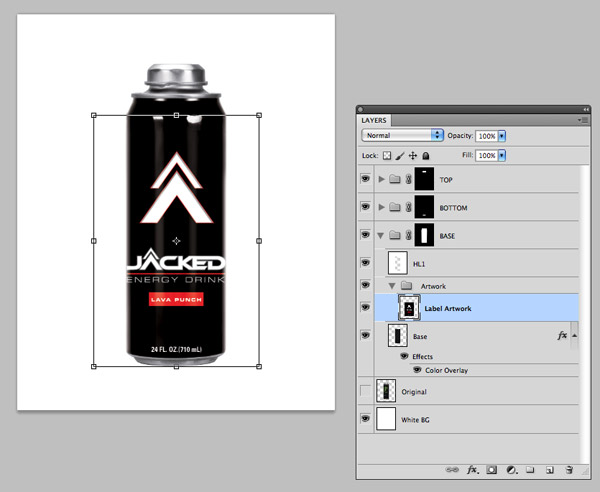The image size is (600, 492).
Task: Hide the TOP group layer
Action: click(x=365, y=179)
